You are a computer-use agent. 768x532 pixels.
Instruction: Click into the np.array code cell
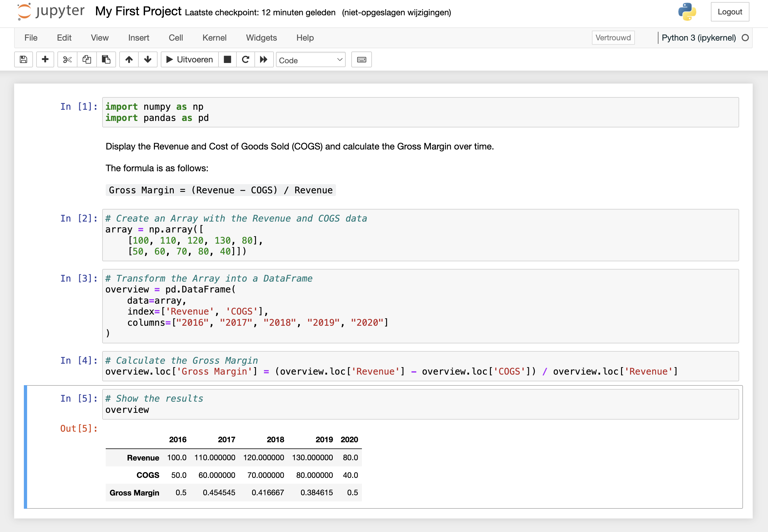(x=420, y=235)
